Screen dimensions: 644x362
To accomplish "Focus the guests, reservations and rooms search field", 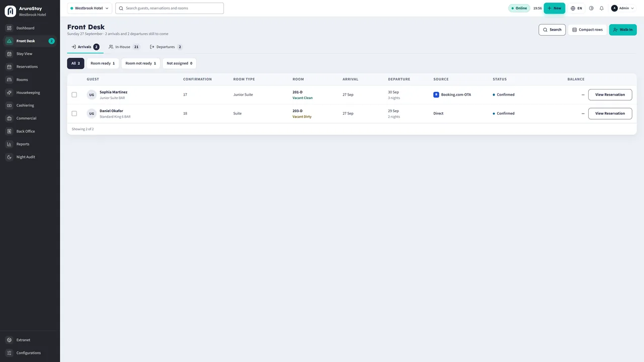I will point(170,8).
